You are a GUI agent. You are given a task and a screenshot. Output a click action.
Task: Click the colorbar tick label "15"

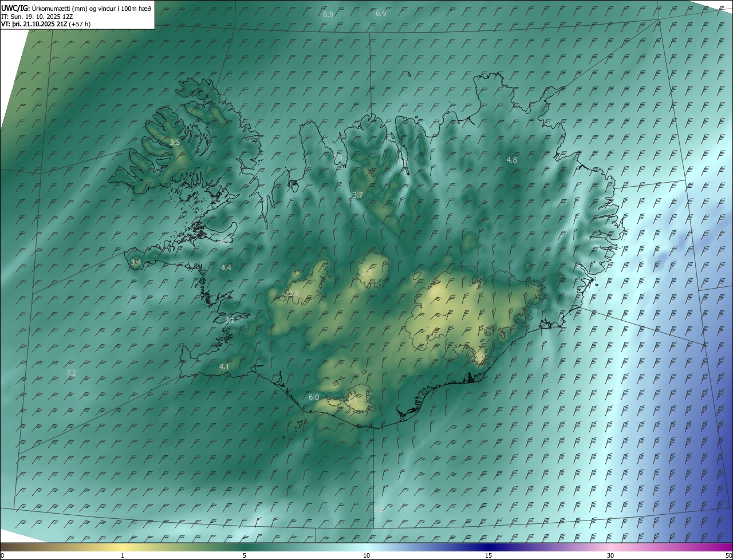[488, 556]
